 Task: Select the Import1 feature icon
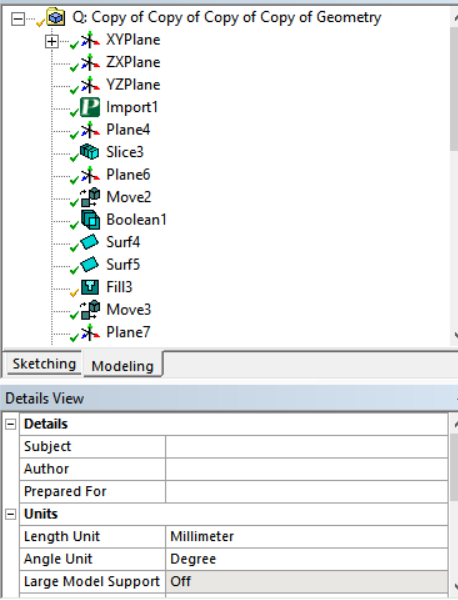tap(90, 107)
